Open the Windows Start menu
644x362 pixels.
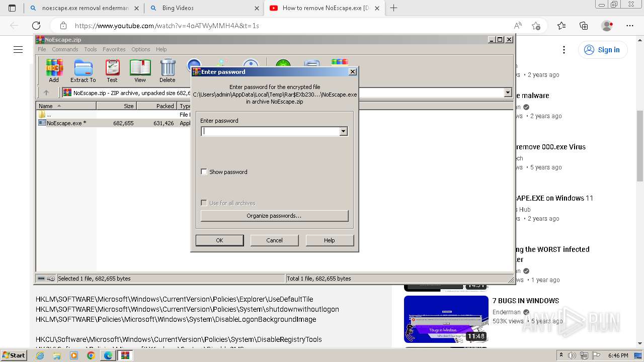14,355
